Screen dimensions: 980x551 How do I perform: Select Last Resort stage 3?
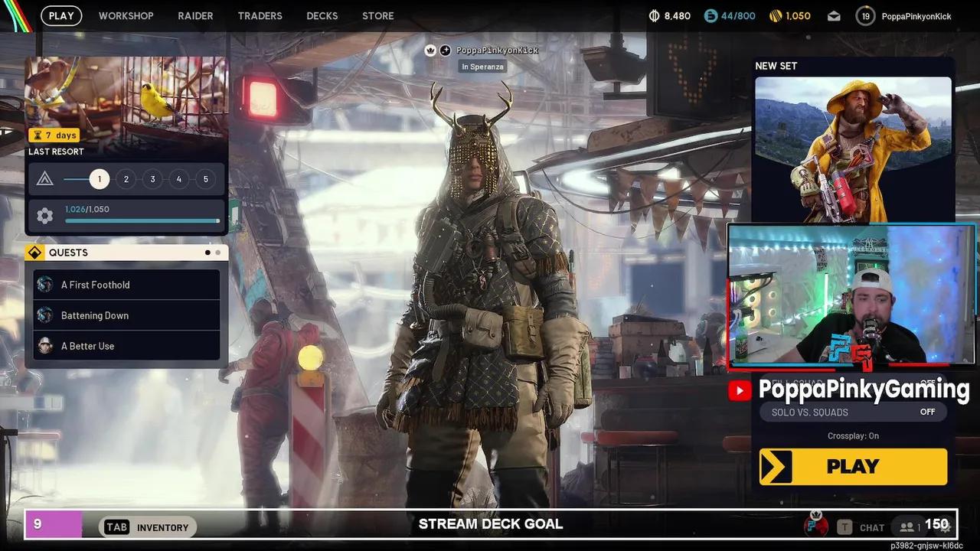(x=152, y=179)
